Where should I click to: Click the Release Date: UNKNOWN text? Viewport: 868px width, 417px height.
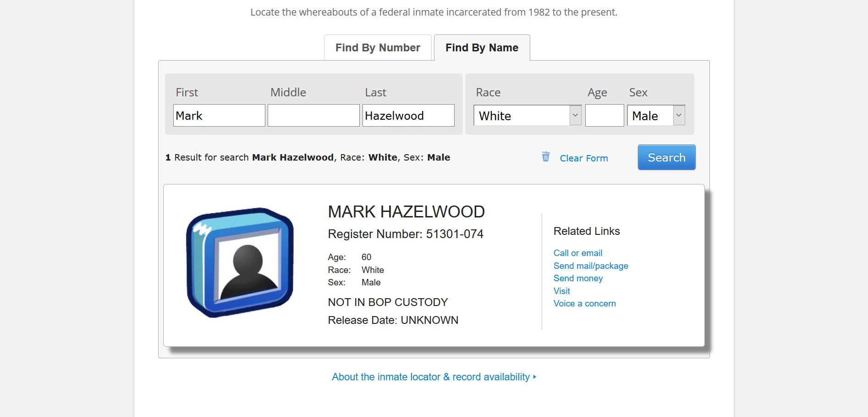pos(393,320)
